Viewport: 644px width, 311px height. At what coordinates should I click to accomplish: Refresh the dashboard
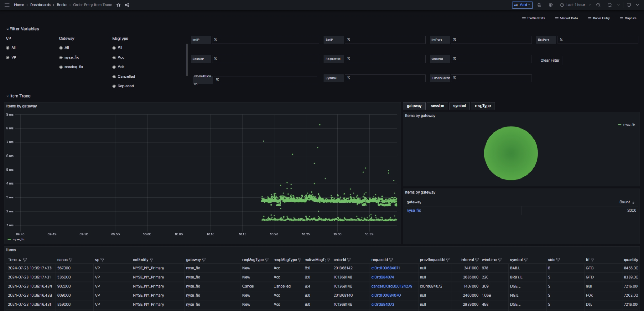click(x=609, y=5)
